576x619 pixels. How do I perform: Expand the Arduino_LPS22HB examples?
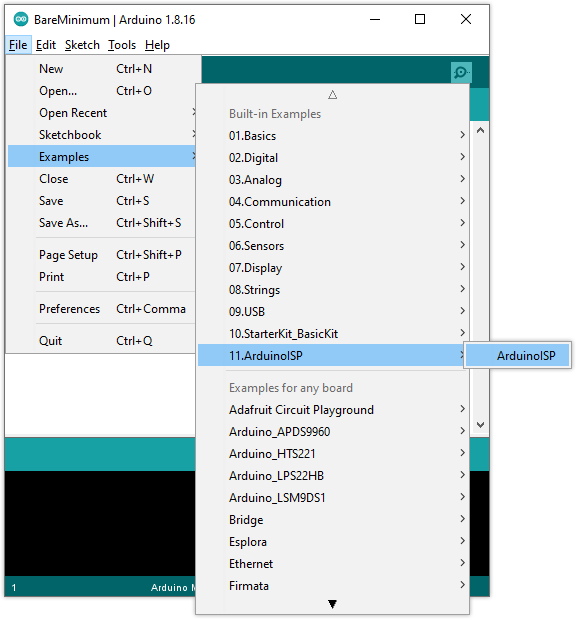(332, 476)
